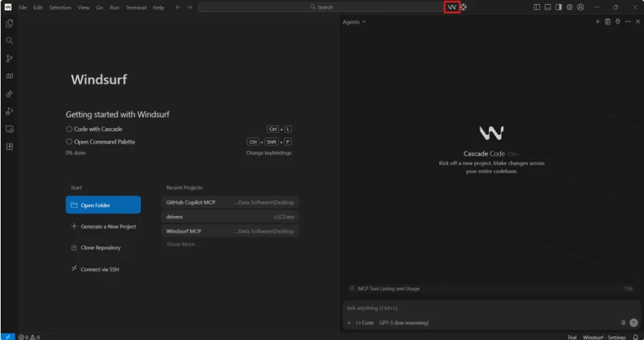This screenshot has height=340, width=644.
Task: Open the Explorer view in activity bar
Action: [x=9, y=24]
